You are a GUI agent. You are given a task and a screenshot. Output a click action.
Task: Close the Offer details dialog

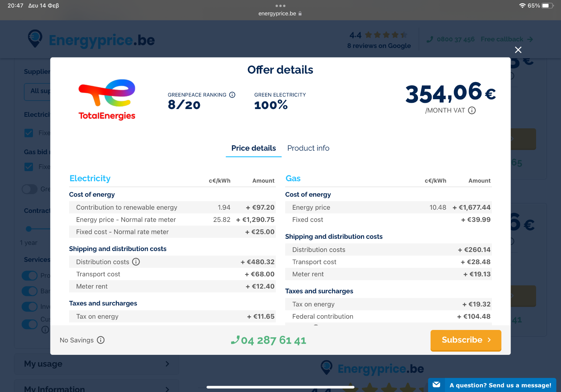[x=518, y=50]
